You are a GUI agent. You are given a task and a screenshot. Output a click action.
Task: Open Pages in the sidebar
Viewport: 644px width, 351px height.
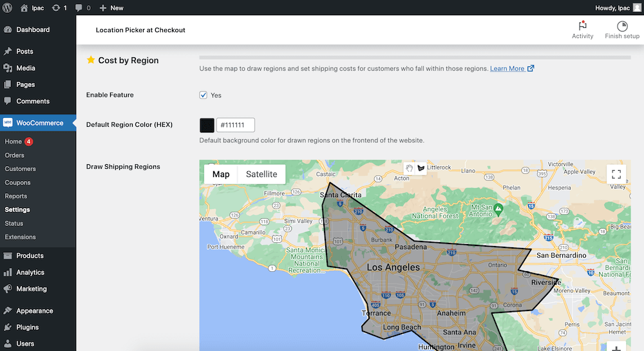pos(26,84)
